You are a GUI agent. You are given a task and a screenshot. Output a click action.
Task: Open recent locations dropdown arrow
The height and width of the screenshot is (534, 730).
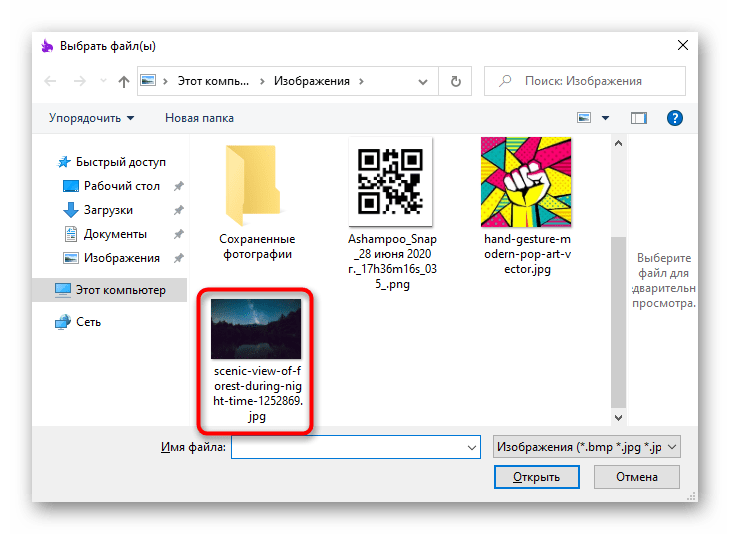(103, 81)
